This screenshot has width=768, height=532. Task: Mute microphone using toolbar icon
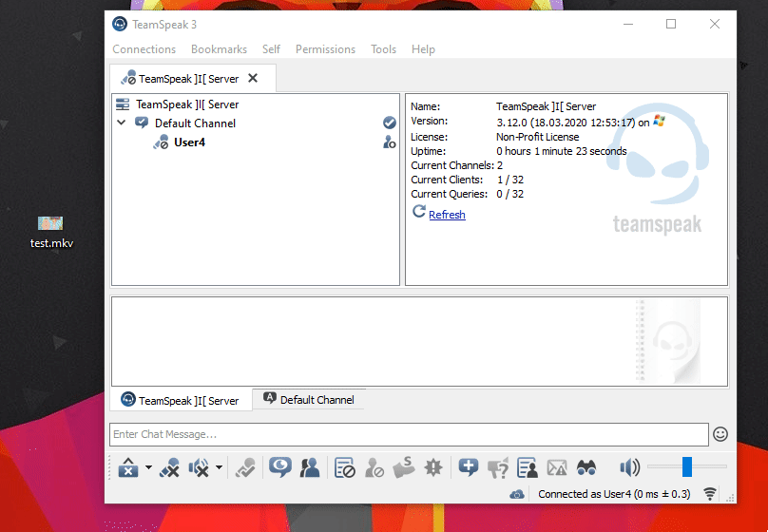click(x=170, y=468)
